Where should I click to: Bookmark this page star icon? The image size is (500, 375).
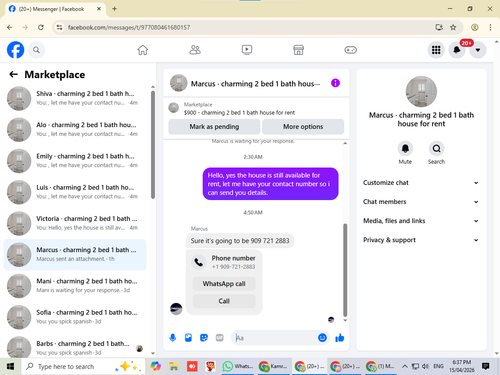coord(453,27)
